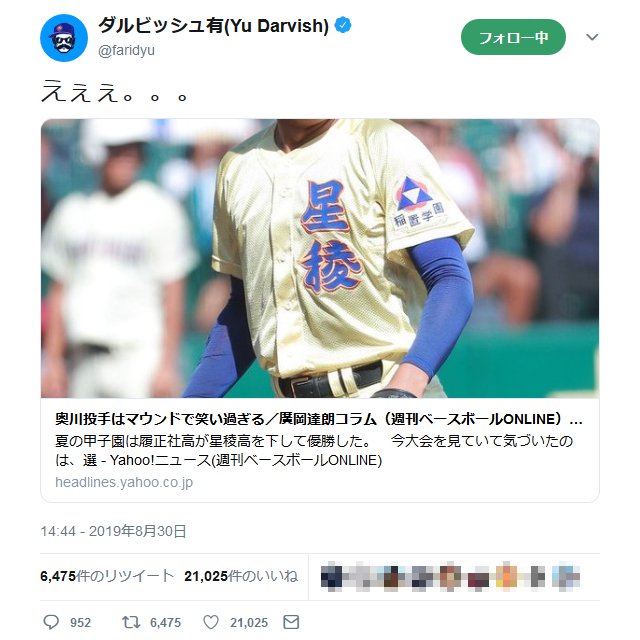The image size is (640, 640).
Task: Retweet using the retweet arrows icon
Action: (131, 622)
